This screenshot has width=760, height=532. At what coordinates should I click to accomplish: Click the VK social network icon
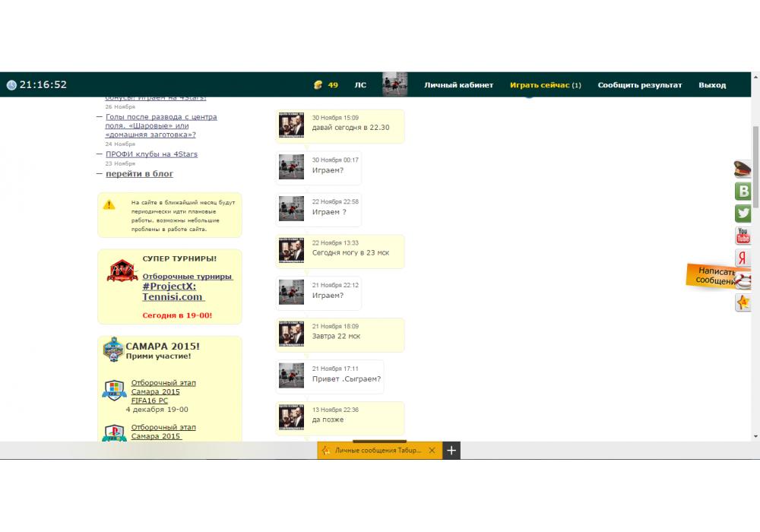pos(743,192)
